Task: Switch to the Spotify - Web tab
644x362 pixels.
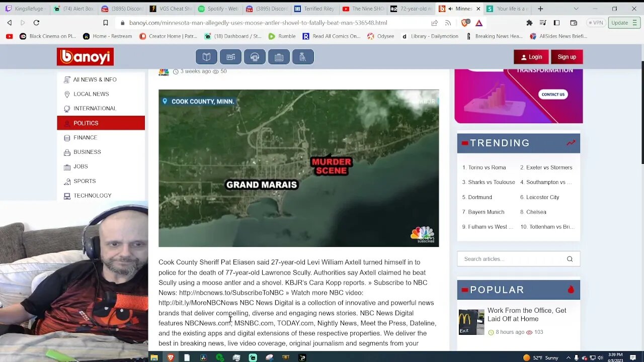Action: [x=218, y=9]
